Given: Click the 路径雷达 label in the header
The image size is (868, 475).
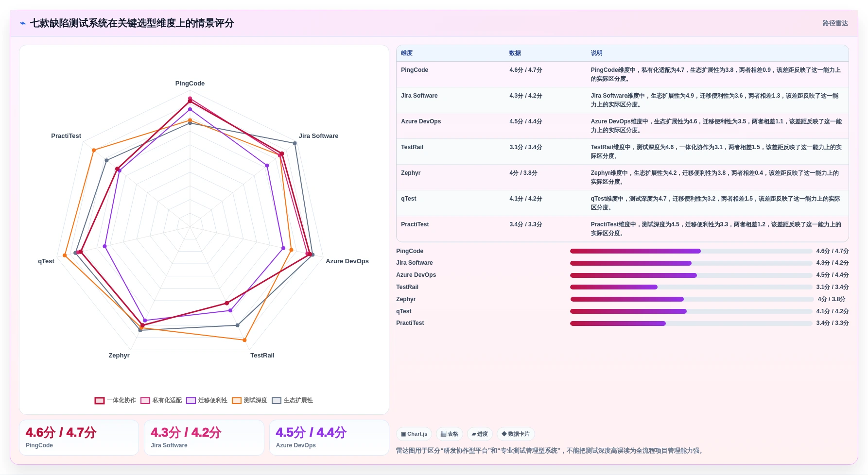Looking at the screenshot, I should [x=835, y=23].
